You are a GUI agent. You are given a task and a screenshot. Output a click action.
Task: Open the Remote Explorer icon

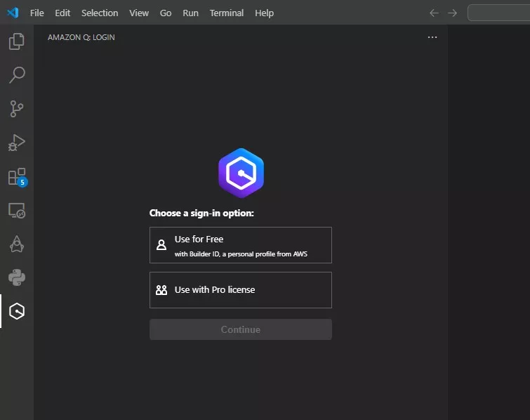17,210
